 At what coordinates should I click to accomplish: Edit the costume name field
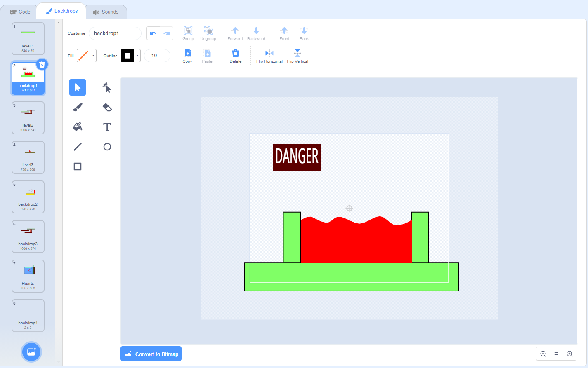(115, 33)
